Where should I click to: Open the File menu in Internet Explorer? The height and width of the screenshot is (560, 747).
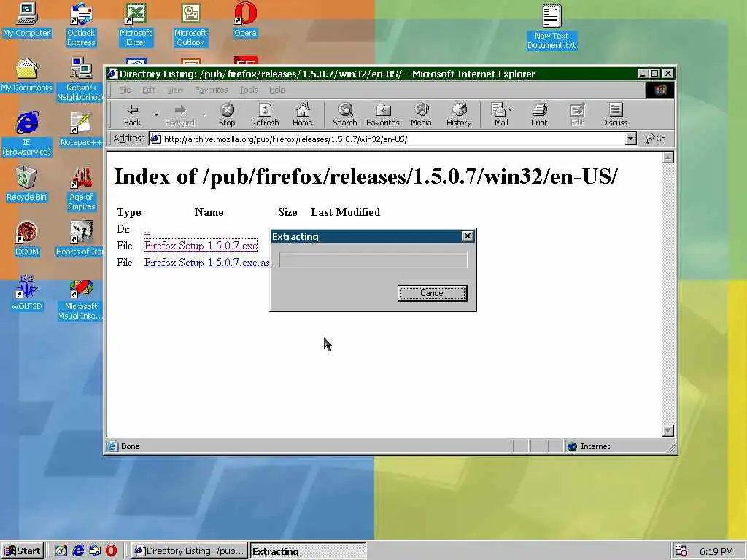point(125,90)
